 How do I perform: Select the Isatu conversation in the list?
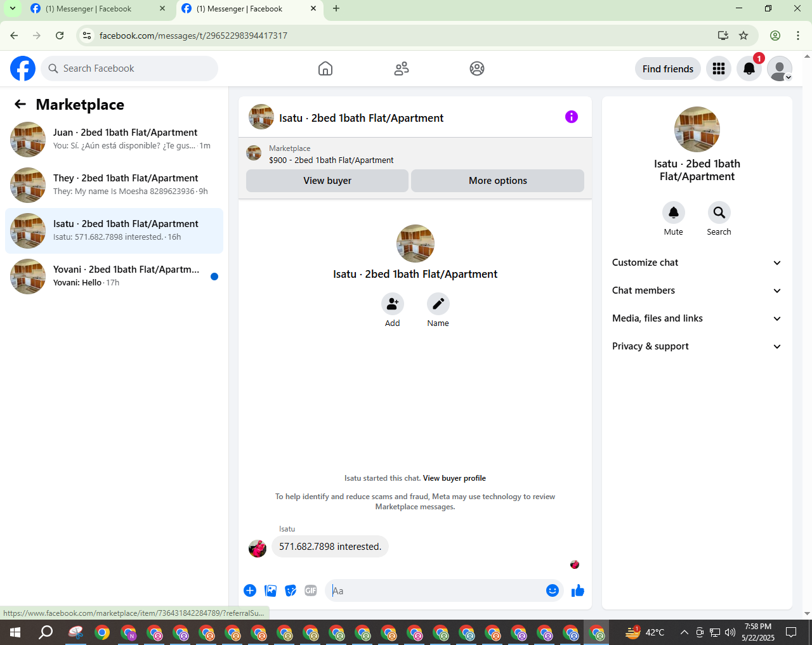click(114, 231)
